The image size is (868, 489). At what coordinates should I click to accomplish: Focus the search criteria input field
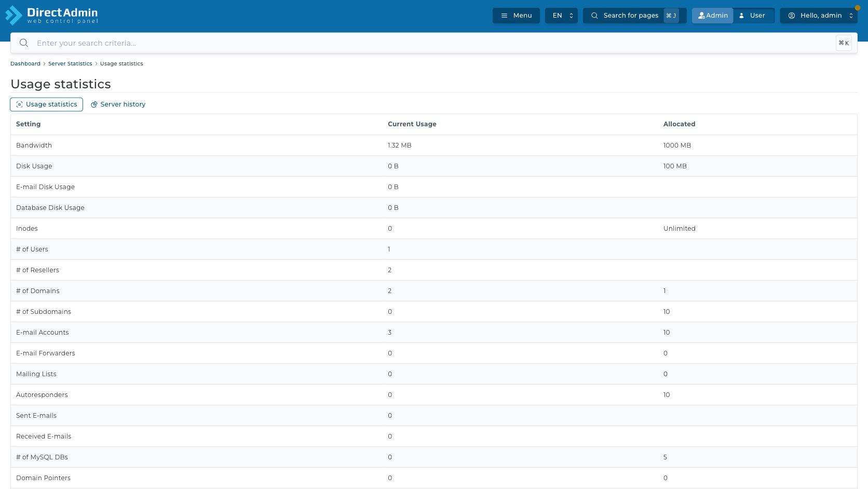click(434, 43)
